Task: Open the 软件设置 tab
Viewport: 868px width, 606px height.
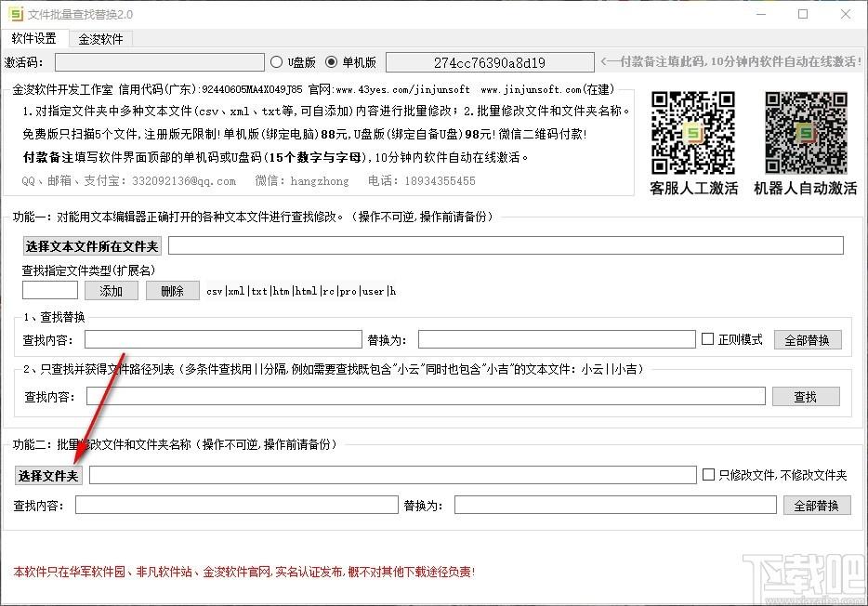Action: [34, 39]
